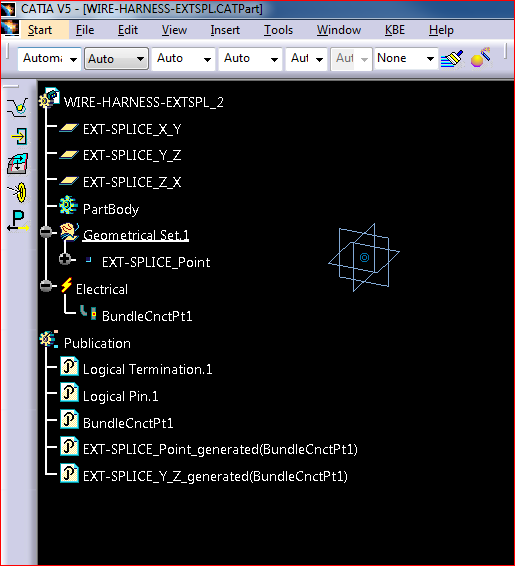Click the publication icon for Logical Termination.1
Viewport: 515px width, 566px height.
pyautogui.click(x=69, y=366)
